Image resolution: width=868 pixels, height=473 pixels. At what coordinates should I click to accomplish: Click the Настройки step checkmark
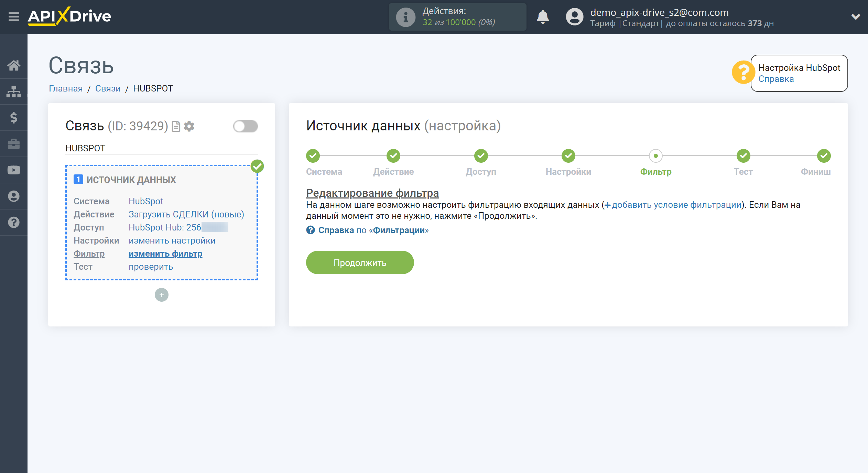pyautogui.click(x=568, y=156)
